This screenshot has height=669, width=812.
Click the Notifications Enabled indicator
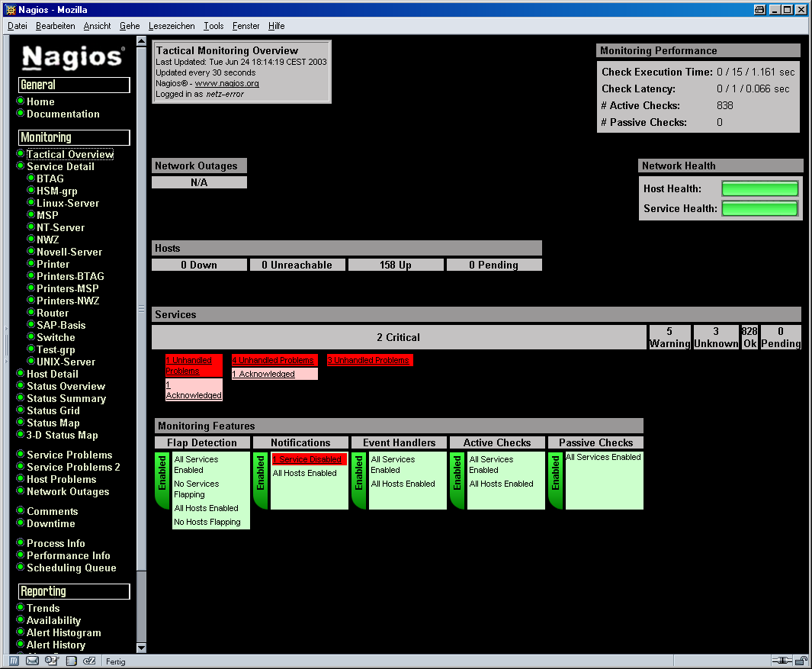click(261, 480)
